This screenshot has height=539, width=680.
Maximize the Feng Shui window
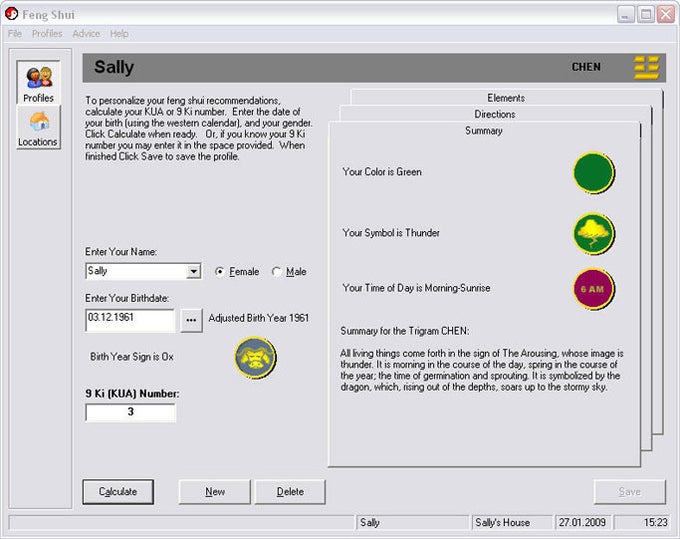point(646,15)
